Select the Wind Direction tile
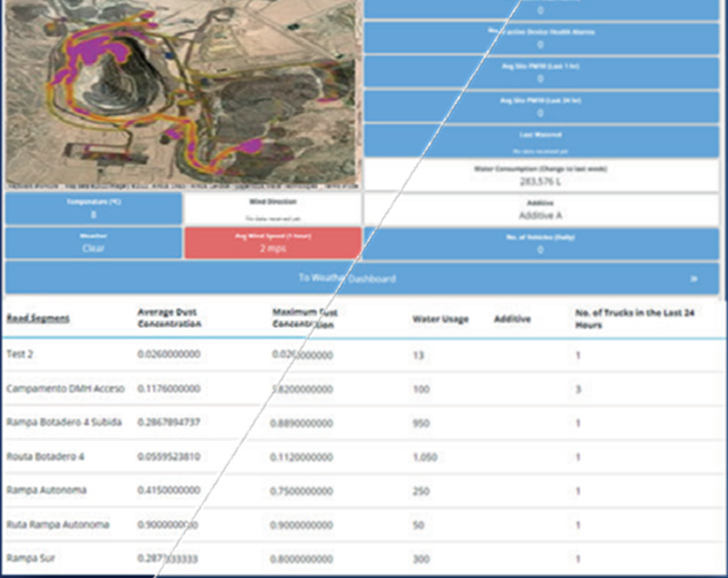The width and height of the screenshot is (728, 578). pos(273,209)
